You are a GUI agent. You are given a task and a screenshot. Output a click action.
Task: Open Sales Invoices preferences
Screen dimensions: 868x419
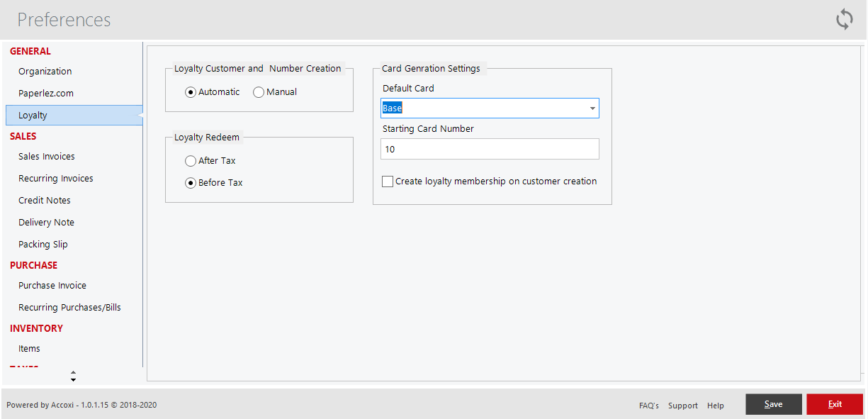pyautogui.click(x=47, y=157)
